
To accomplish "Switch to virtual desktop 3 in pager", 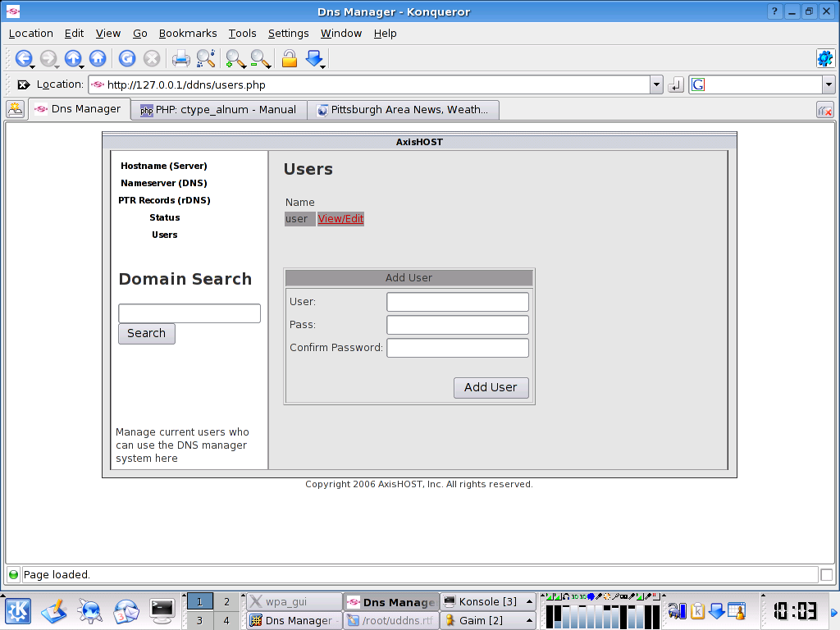I will 199,621.
